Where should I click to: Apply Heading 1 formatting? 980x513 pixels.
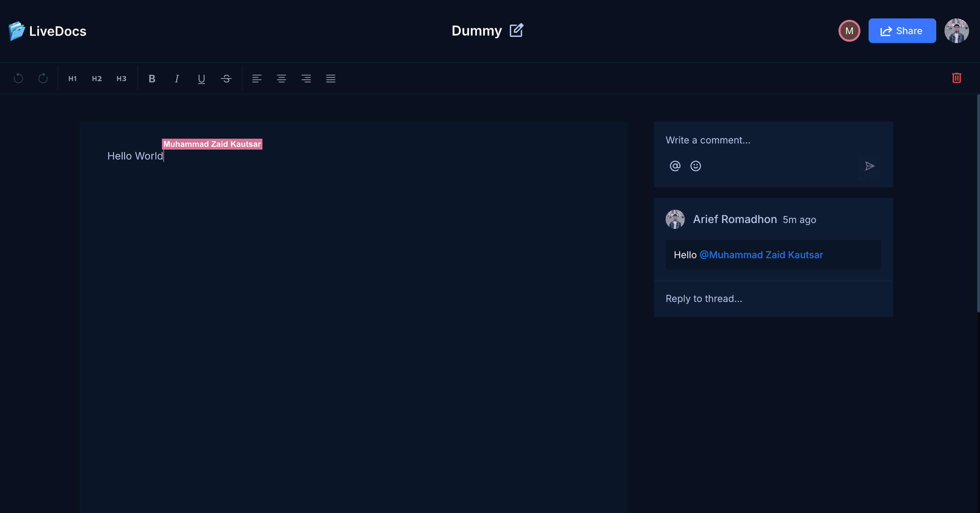tap(72, 78)
